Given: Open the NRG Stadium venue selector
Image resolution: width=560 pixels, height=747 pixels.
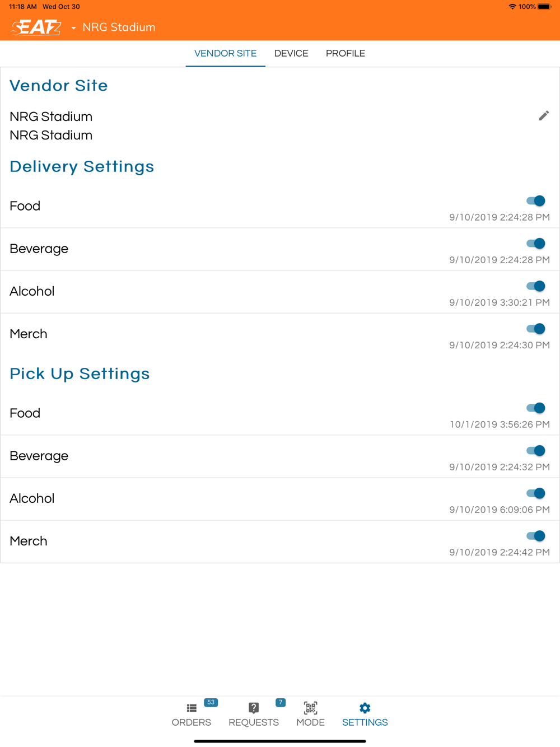Looking at the screenshot, I should [119, 27].
